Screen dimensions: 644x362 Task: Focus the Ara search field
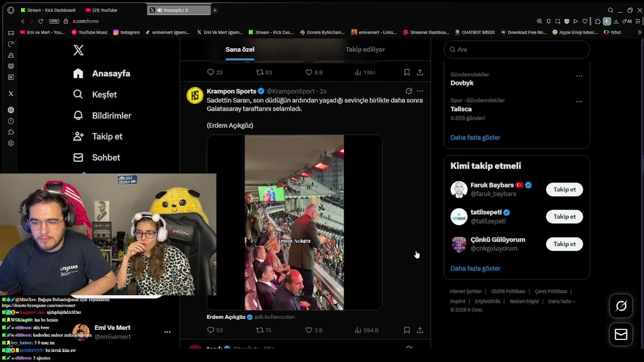point(517,49)
